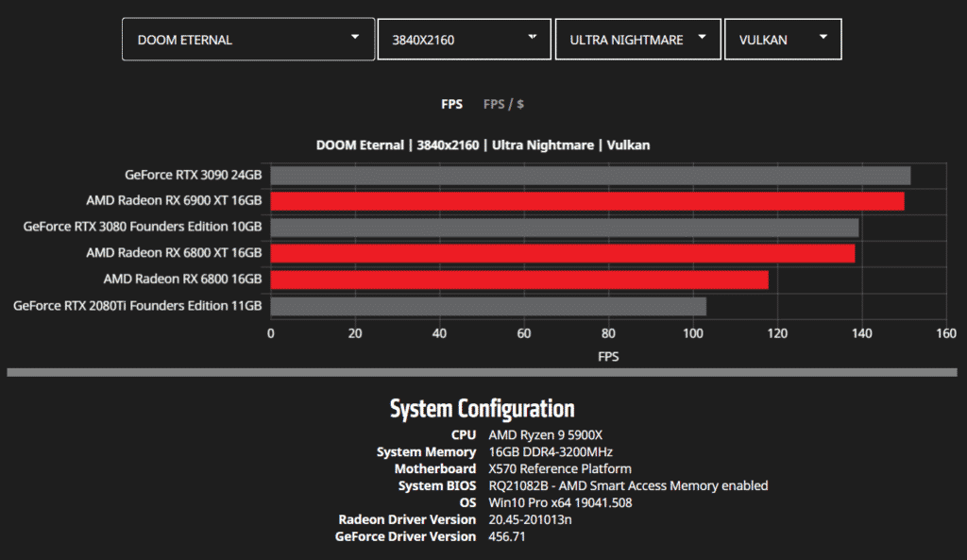The height and width of the screenshot is (560, 967).
Task: Click the chart title DOOM Eternal heading
Action: pos(483,145)
